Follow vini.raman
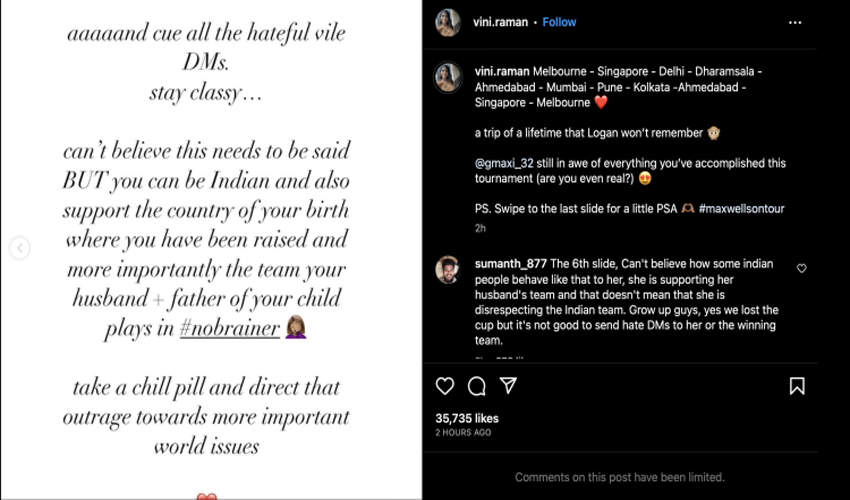The height and width of the screenshot is (500, 850). [560, 22]
